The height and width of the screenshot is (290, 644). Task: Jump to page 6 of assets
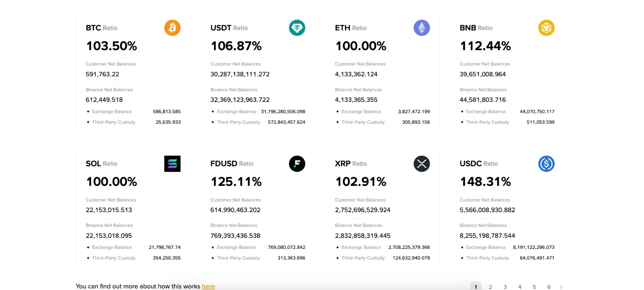point(549,286)
